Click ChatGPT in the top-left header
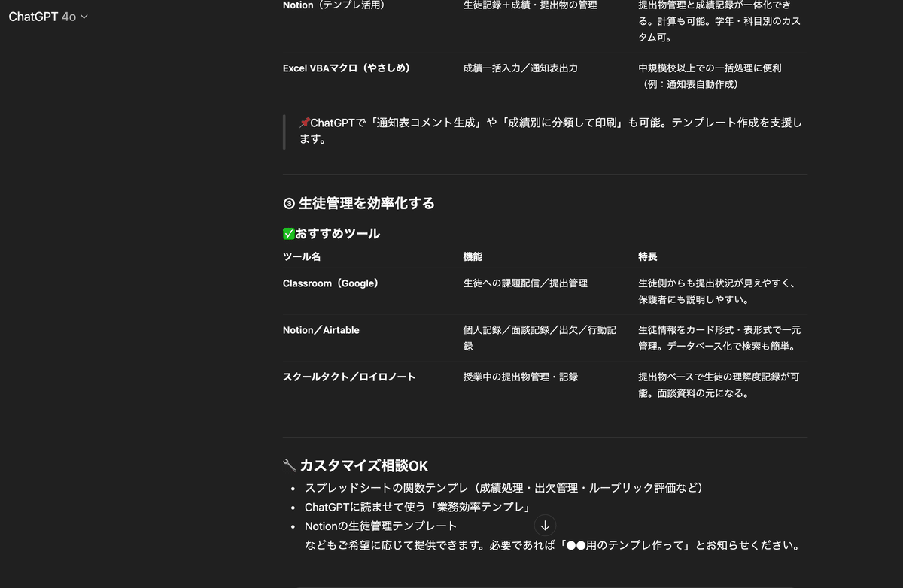903x588 pixels. point(35,16)
